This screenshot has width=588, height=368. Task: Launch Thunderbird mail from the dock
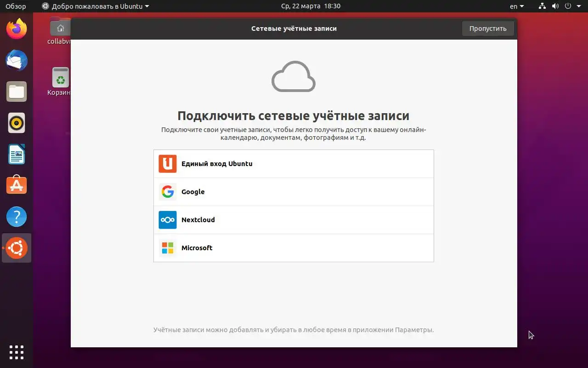pos(17,61)
